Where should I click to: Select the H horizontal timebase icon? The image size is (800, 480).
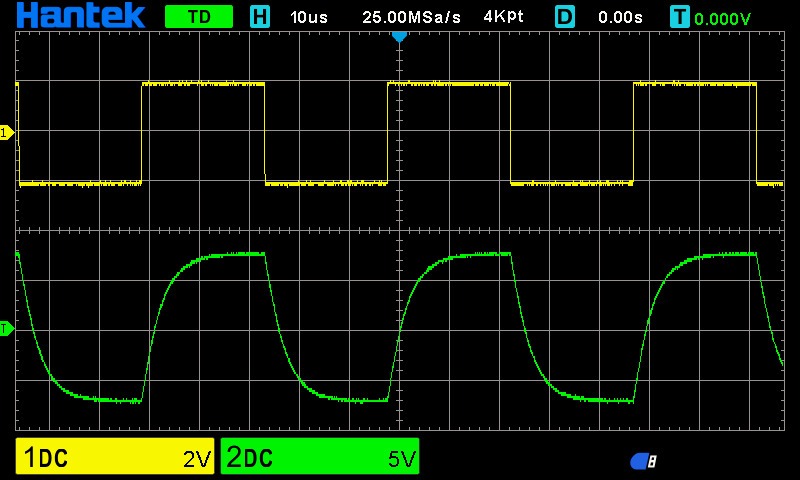click(260, 17)
